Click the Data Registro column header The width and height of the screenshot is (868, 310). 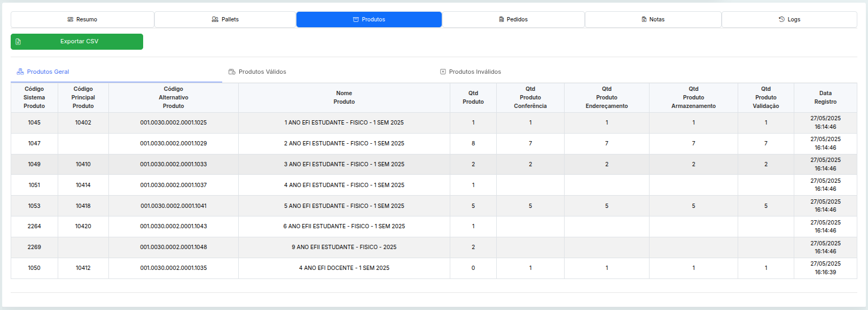tap(825, 97)
